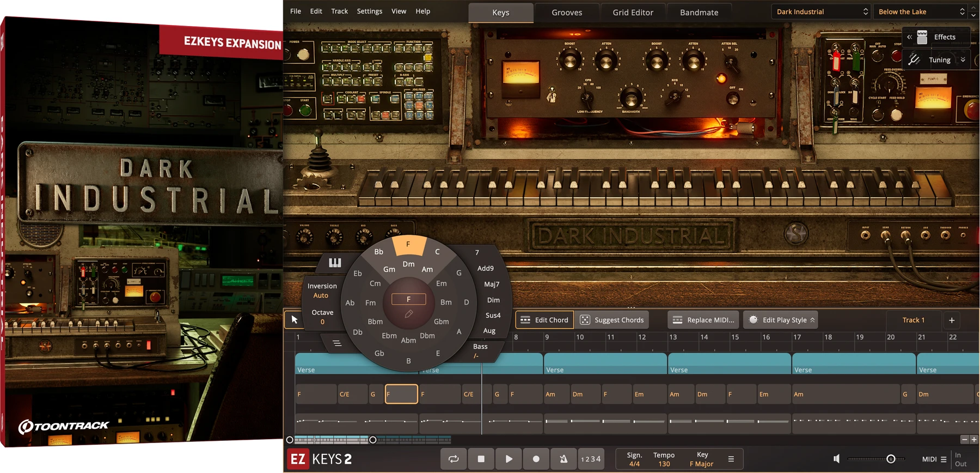Screen dimensions: 980x473
Task: Click the EZ Keys 2 logo
Action: click(x=320, y=459)
